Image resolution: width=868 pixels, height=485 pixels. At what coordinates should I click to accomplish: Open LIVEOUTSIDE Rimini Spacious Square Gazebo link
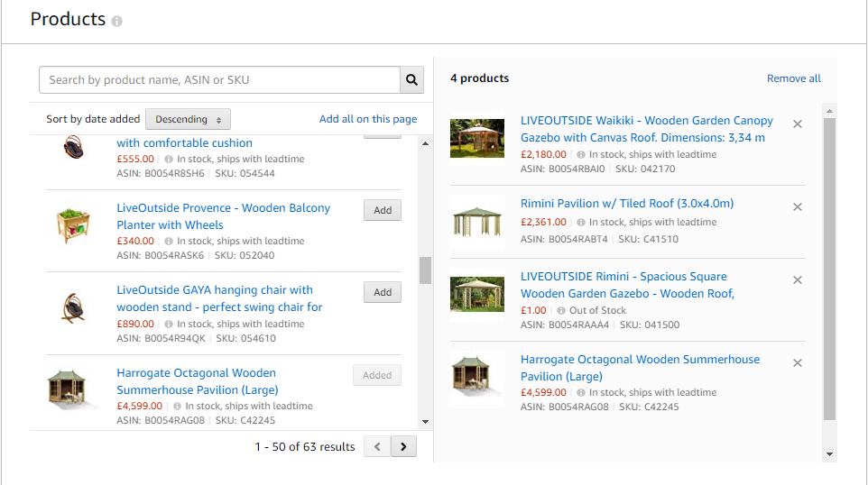tap(627, 285)
